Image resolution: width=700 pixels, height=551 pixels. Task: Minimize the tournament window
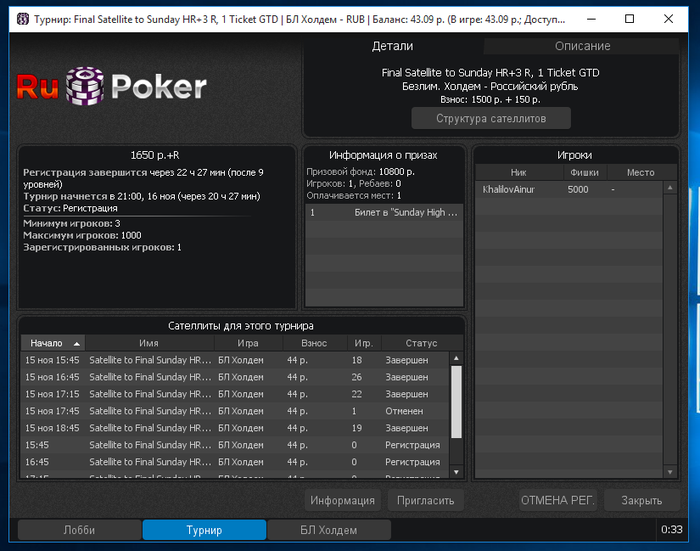(x=591, y=19)
